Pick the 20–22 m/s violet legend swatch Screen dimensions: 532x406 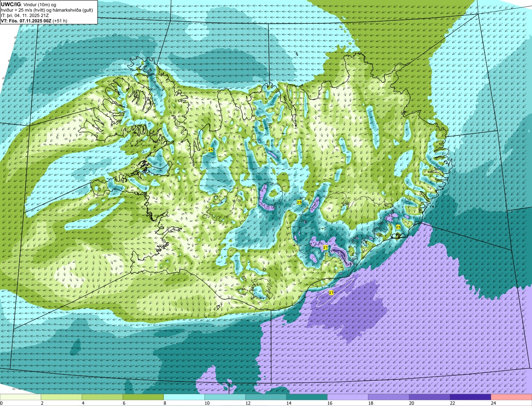pos(430,397)
